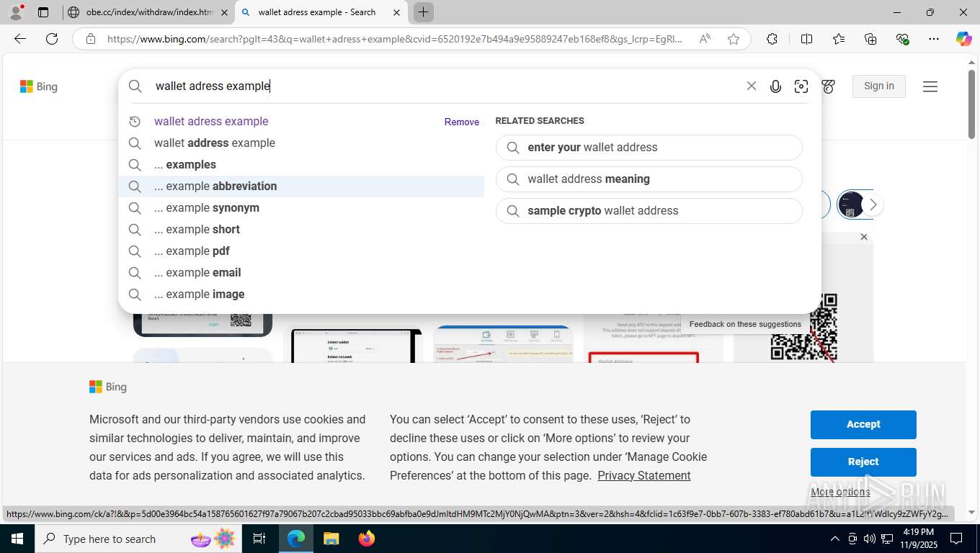Open Bing hamburger menu

click(930, 86)
